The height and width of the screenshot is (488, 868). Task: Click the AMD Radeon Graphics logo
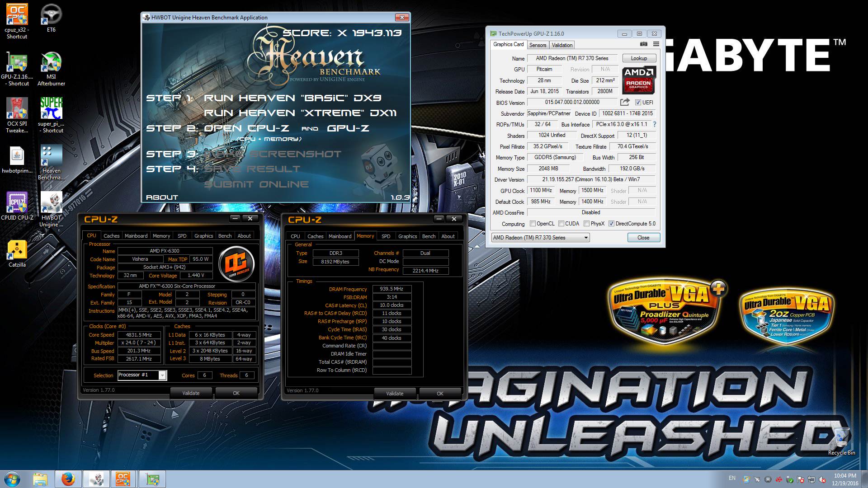(x=639, y=80)
